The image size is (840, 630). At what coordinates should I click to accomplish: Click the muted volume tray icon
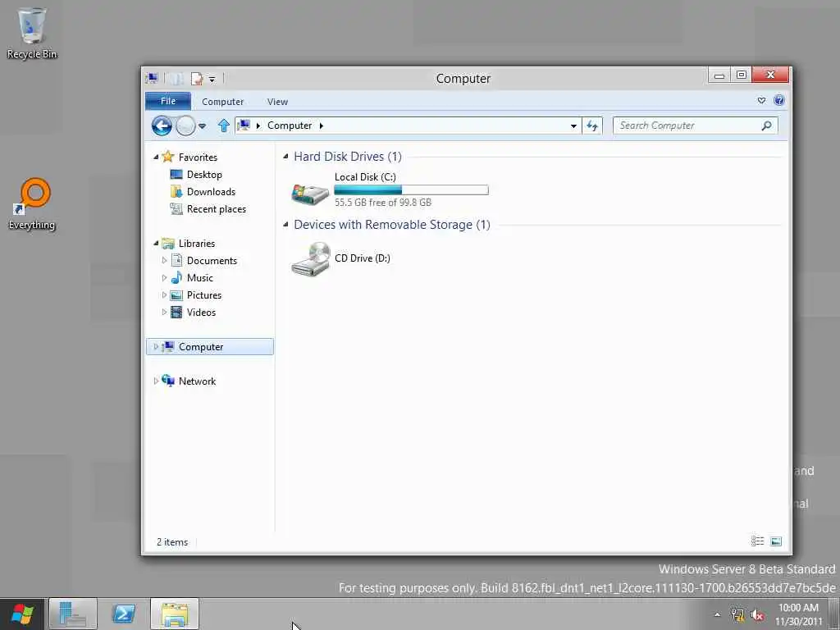click(x=757, y=615)
